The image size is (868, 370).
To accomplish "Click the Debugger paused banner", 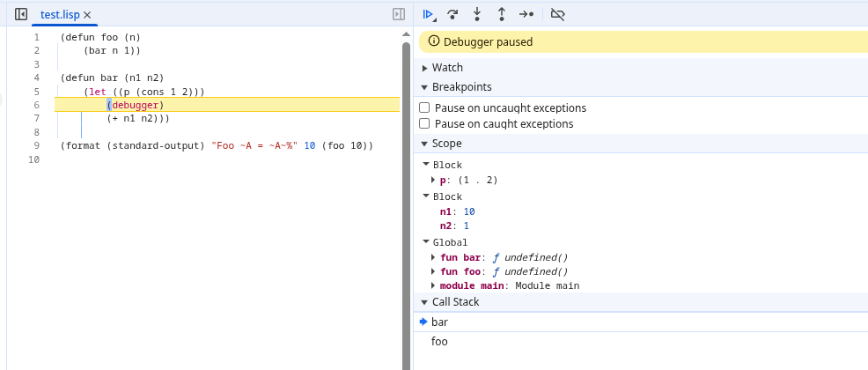I will pyautogui.click(x=644, y=41).
